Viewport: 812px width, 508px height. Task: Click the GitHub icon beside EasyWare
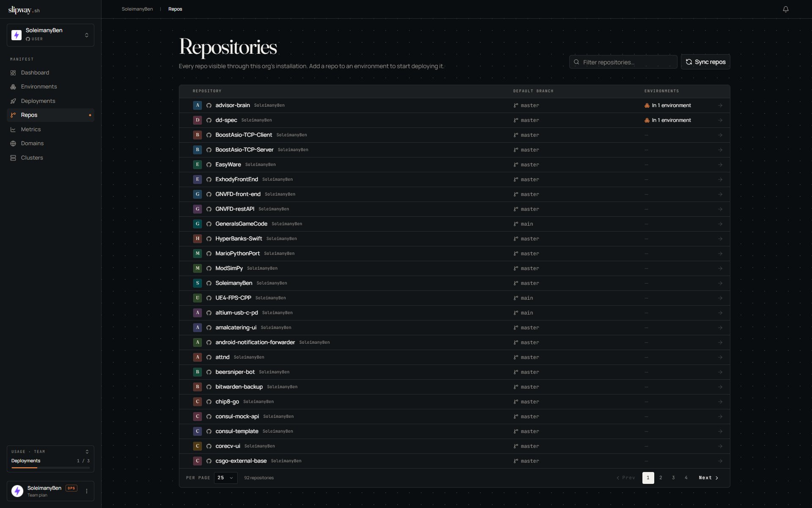tap(209, 165)
